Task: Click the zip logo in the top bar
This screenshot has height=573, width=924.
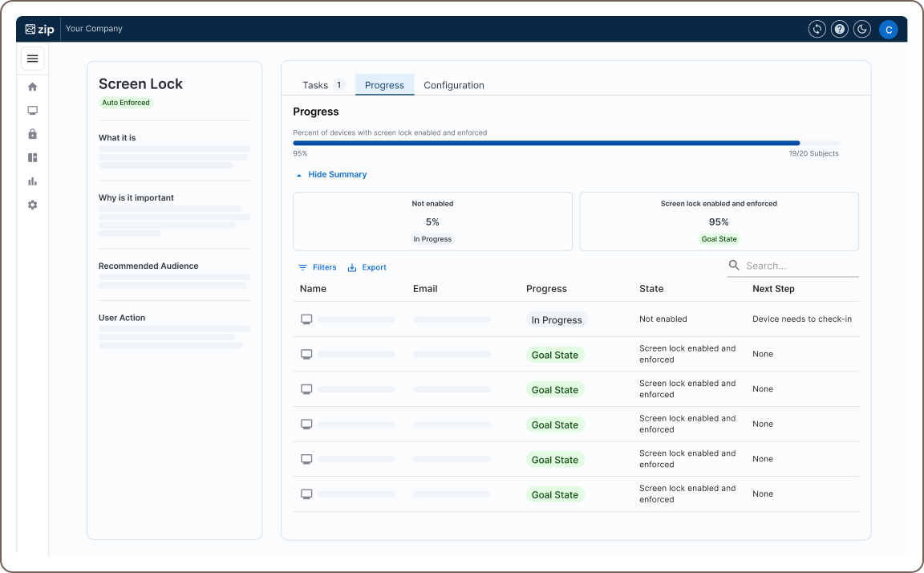Action: tap(40, 29)
